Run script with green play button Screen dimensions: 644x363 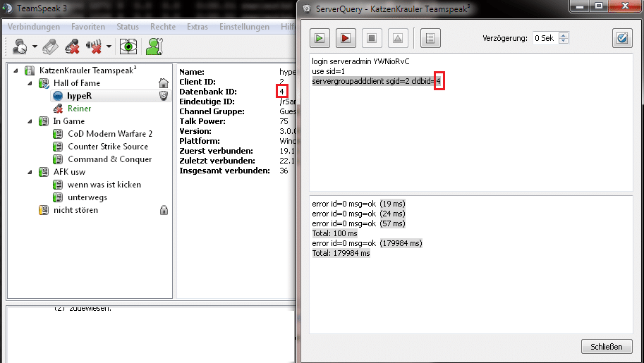(x=320, y=38)
